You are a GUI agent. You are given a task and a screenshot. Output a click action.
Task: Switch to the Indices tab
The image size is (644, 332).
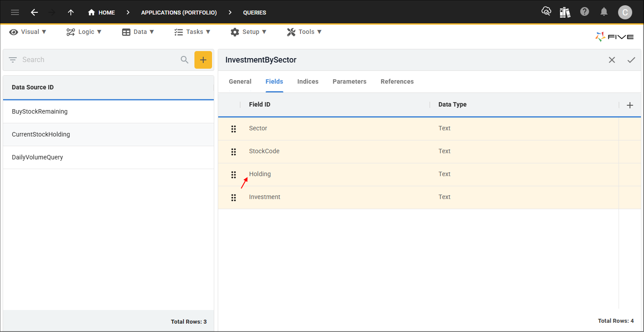[x=308, y=81]
